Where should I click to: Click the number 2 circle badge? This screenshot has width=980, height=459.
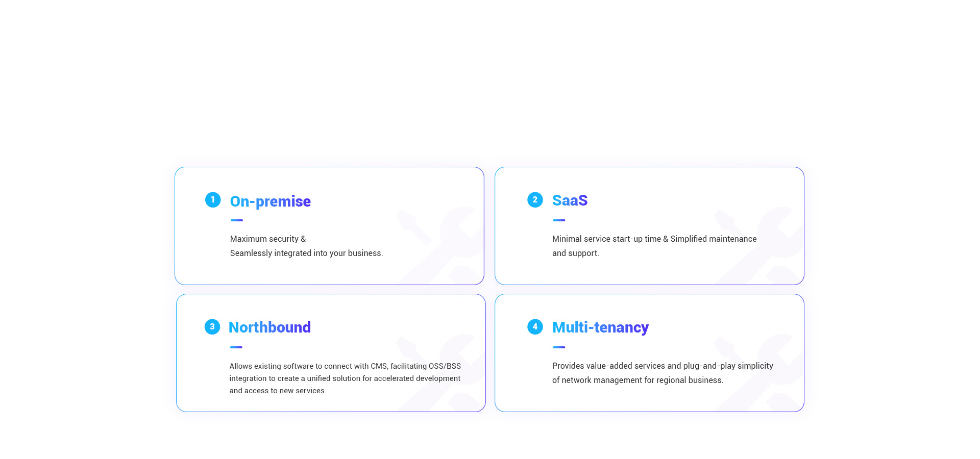click(535, 200)
